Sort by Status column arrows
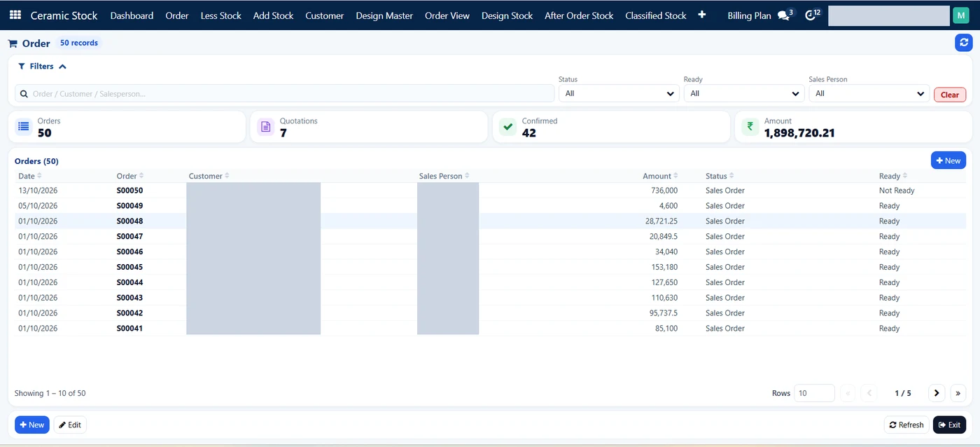This screenshot has height=447, width=980. click(x=732, y=176)
